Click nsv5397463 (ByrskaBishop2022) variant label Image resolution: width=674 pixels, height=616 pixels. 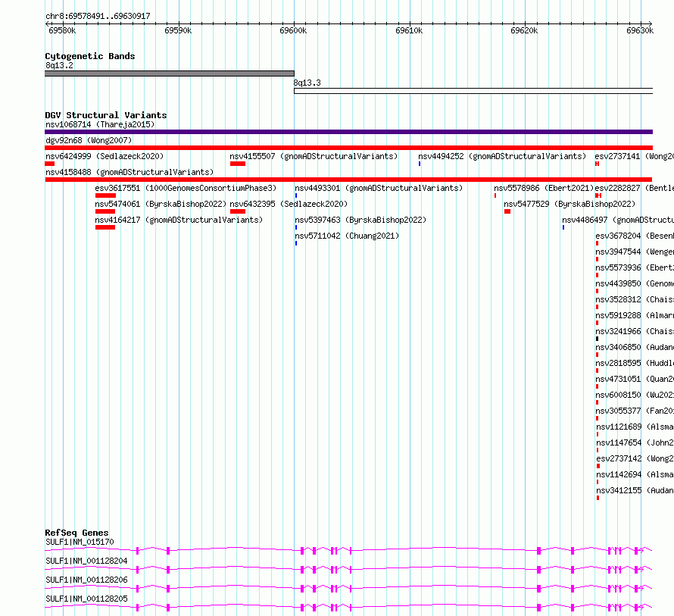tap(360, 220)
